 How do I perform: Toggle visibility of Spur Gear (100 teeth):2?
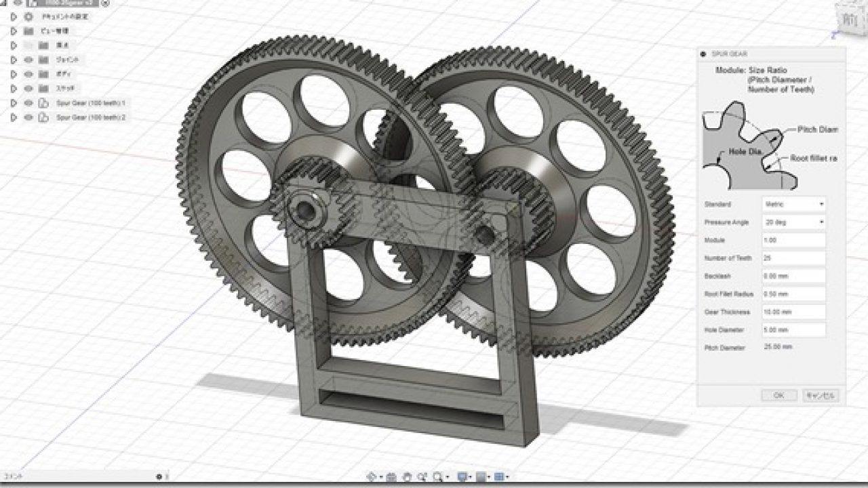click(x=28, y=117)
